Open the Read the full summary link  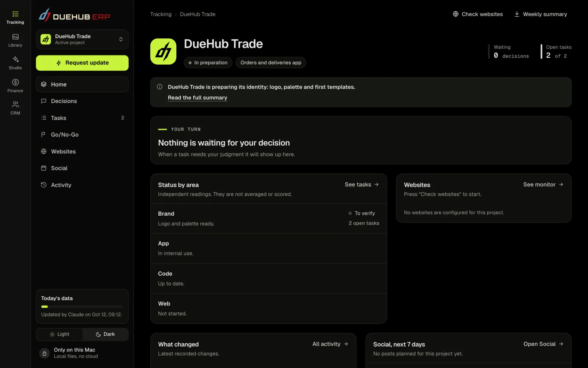197,98
